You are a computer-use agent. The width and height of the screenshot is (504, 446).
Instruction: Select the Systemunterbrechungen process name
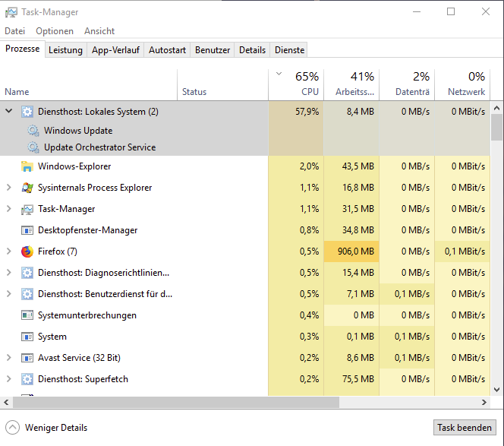[87, 315]
